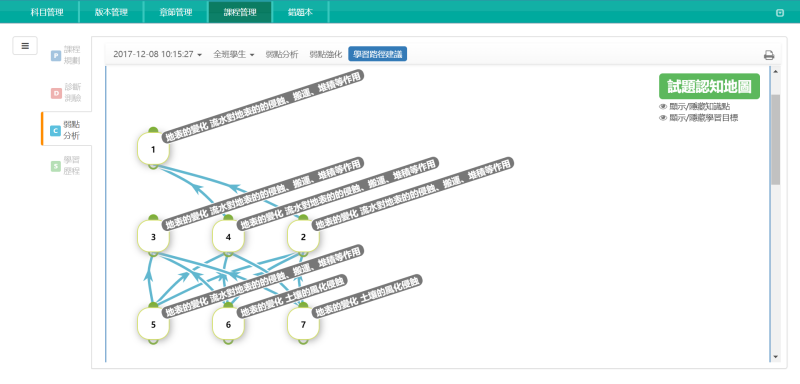The image size is (800, 384).
Task: Click the blue P course planning icon
Action: click(56, 56)
